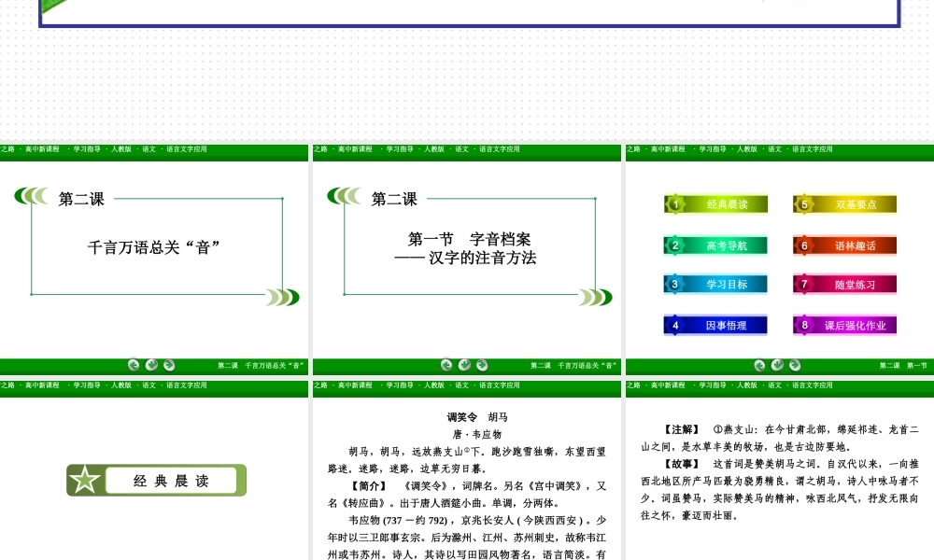Select the 因事悟理 button numbered 4
The image size is (934, 560).
tap(716, 325)
